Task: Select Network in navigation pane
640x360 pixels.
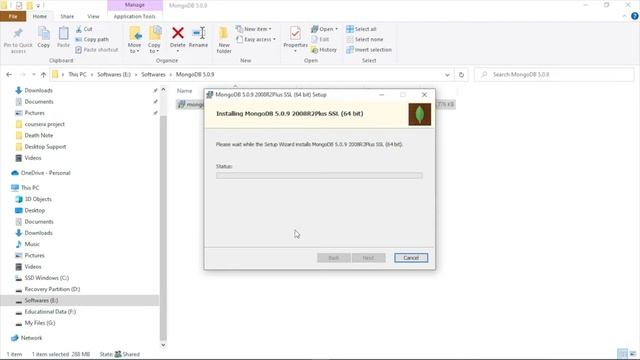Action: pos(31,338)
